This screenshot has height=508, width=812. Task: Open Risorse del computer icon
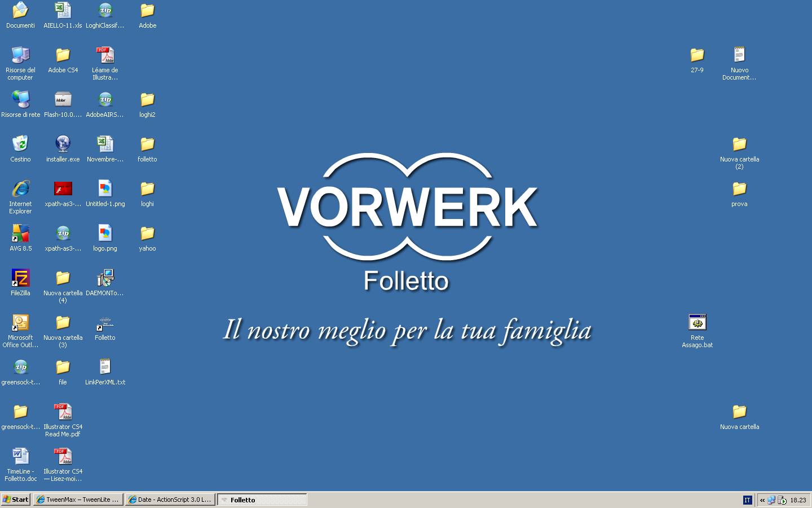coord(20,55)
